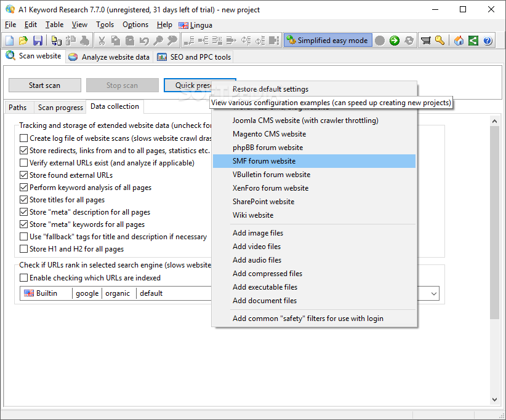Click the blue help question icon
The height and width of the screenshot is (420, 506).
tap(488, 41)
